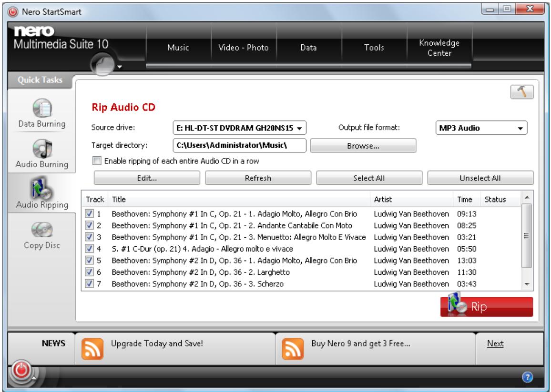Open the Copy Disc quick task icon
The width and height of the screenshot is (551, 392).
tap(42, 230)
